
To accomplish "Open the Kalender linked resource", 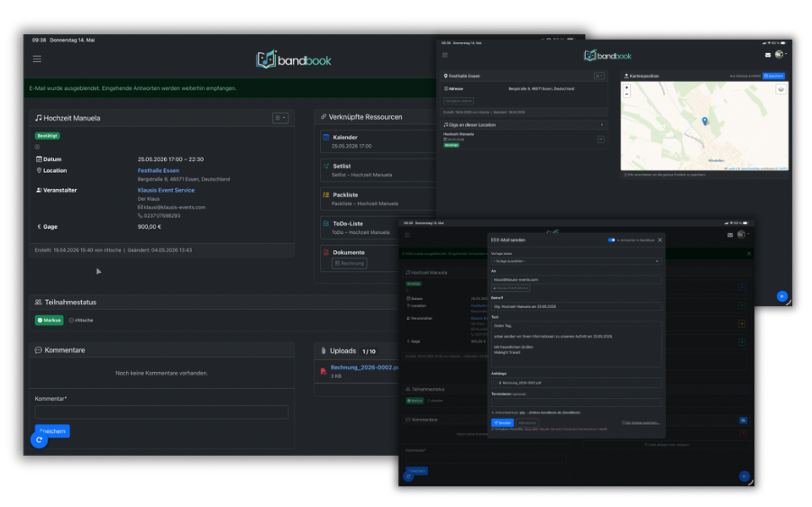I will point(378,141).
